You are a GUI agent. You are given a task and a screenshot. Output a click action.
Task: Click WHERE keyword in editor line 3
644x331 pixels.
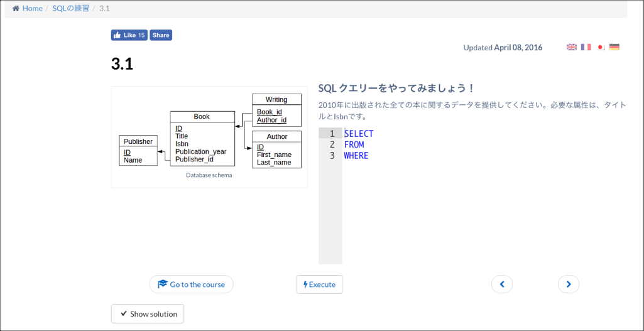[x=356, y=156]
